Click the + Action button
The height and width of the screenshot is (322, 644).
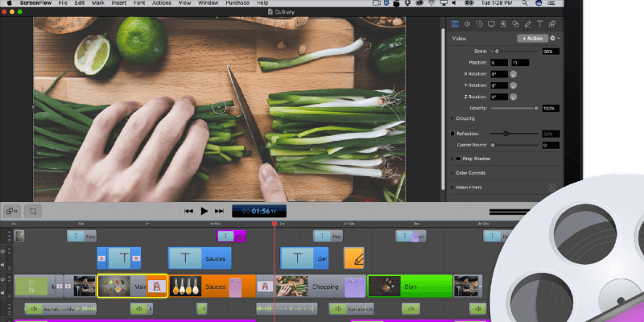click(531, 38)
